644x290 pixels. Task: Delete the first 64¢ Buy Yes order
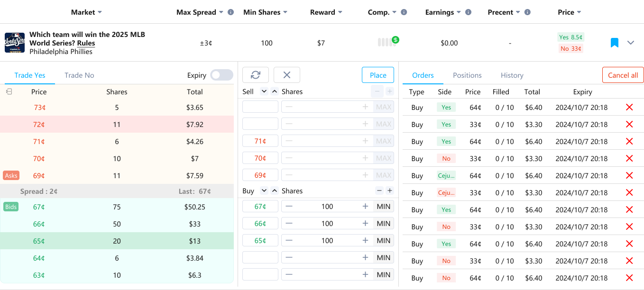click(x=629, y=108)
